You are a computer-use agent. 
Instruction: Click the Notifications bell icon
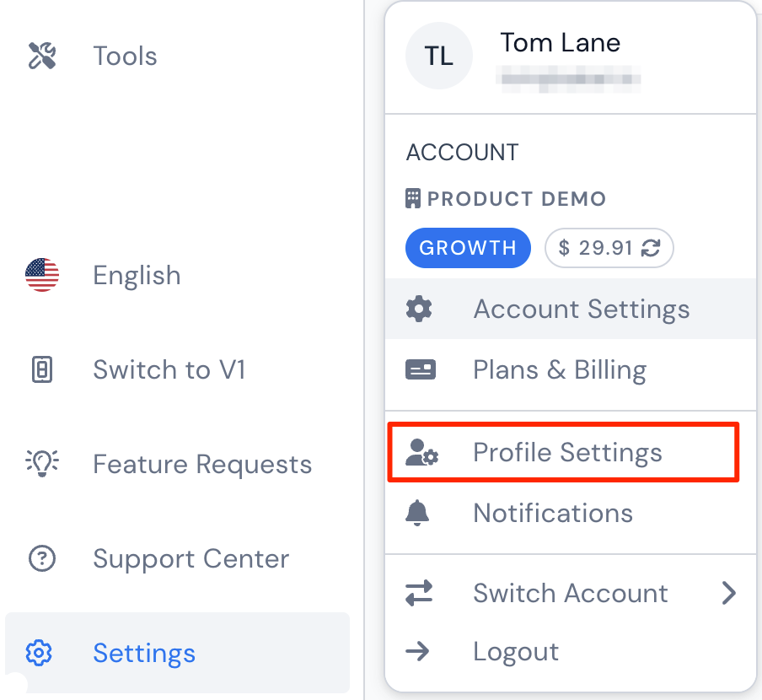point(417,513)
